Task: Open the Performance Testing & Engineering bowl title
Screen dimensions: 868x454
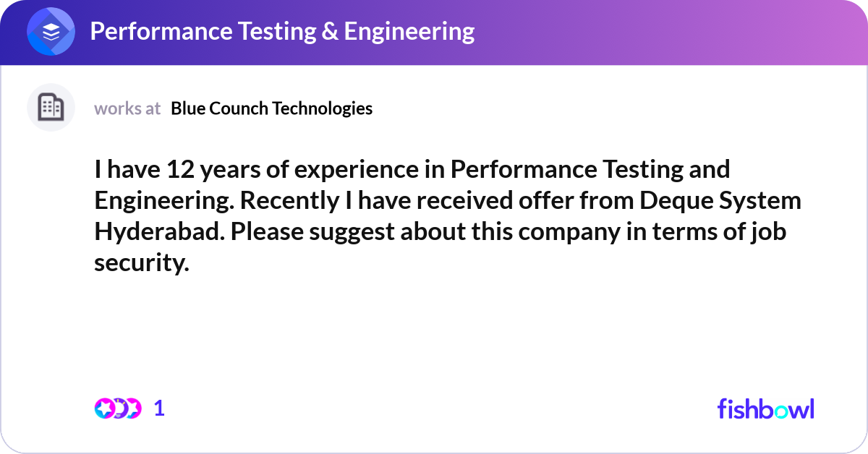Action: (282, 31)
